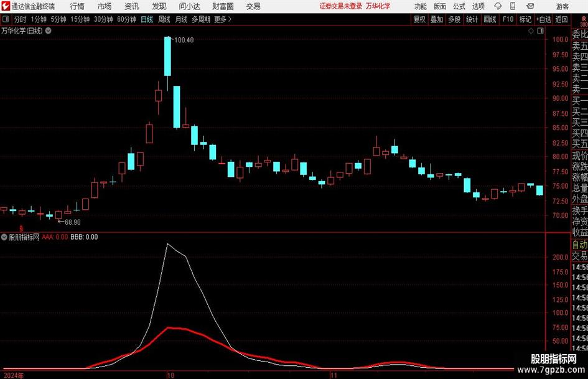Open the 问小达 menu
Image resolution: width=588 pixels, height=379 pixels.
click(x=189, y=6)
